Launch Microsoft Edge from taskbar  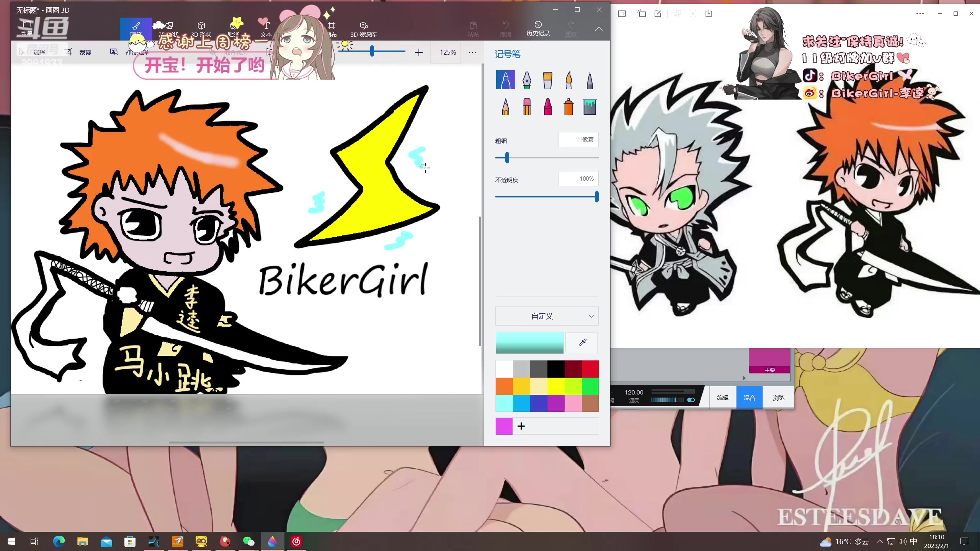point(59,541)
